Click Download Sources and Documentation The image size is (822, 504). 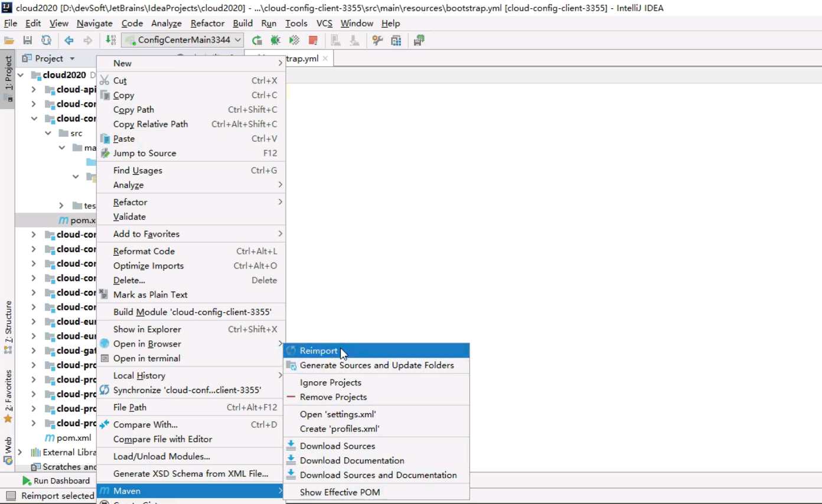(377, 475)
